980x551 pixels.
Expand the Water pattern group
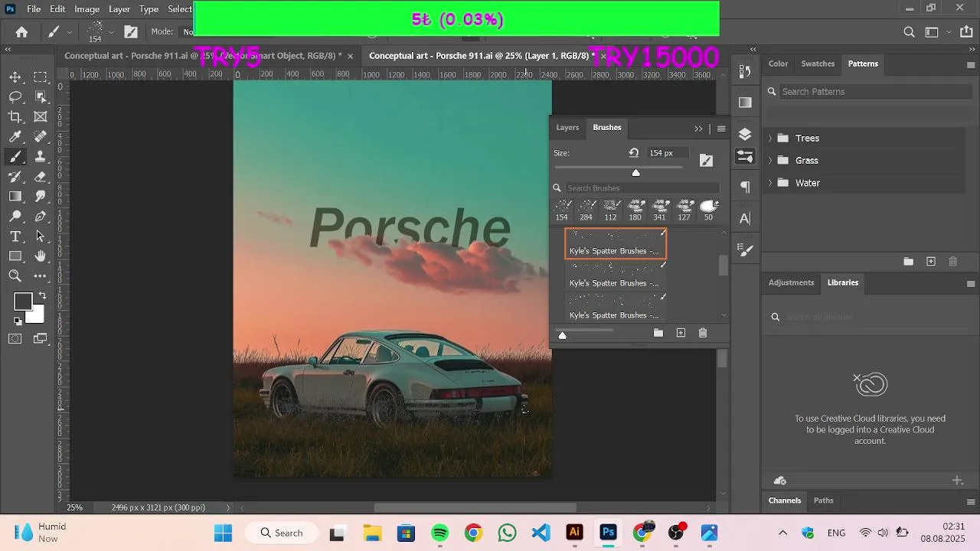pyautogui.click(x=770, y=183)
